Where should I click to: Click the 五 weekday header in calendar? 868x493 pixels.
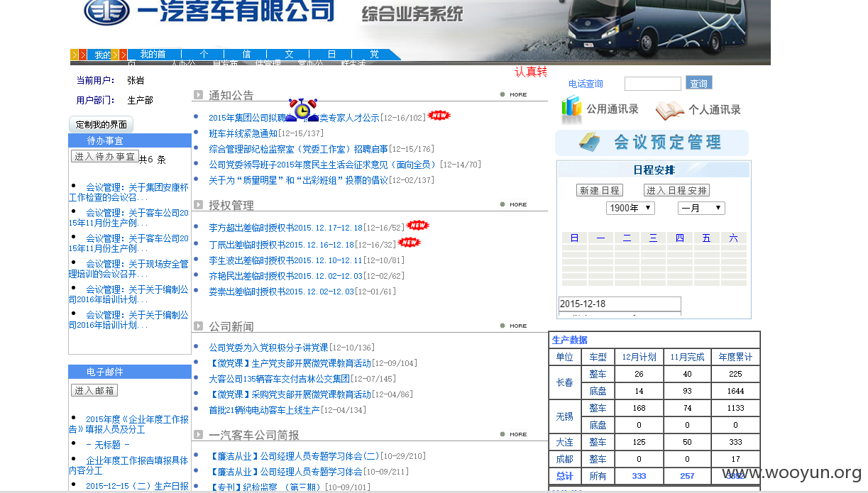706,238
